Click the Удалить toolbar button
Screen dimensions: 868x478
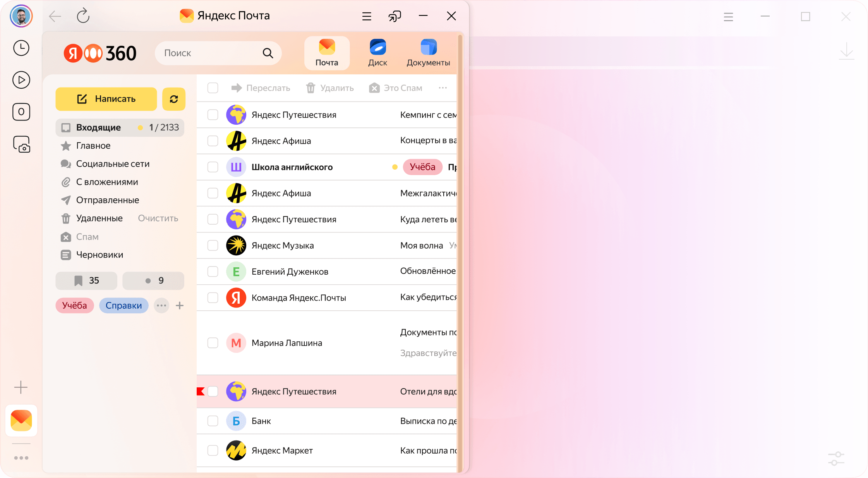(x=330, y=88)
